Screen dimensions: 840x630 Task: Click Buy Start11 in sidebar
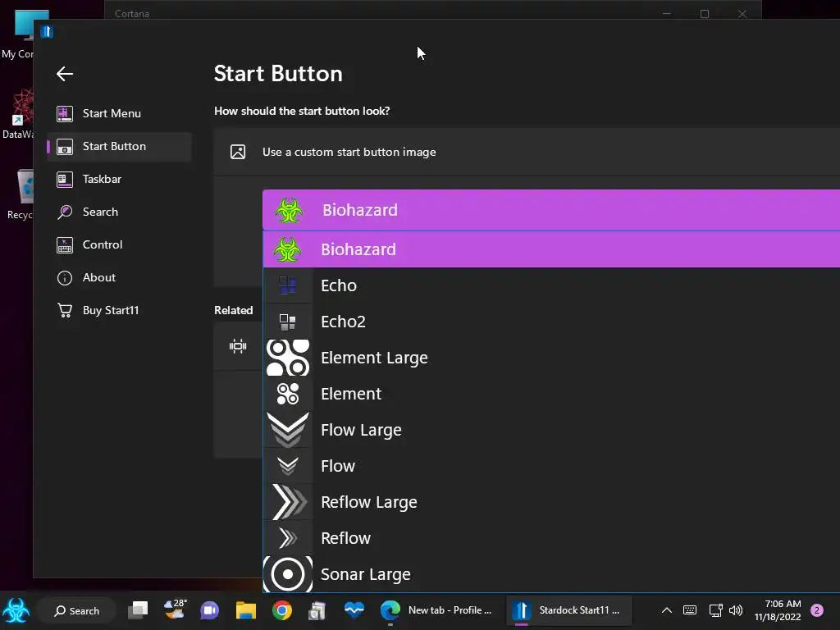tap(120, 310)
